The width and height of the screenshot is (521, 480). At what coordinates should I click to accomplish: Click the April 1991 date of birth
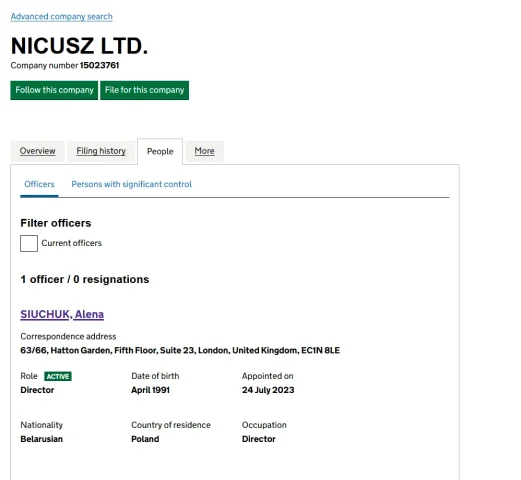click(x=150, y=390)
